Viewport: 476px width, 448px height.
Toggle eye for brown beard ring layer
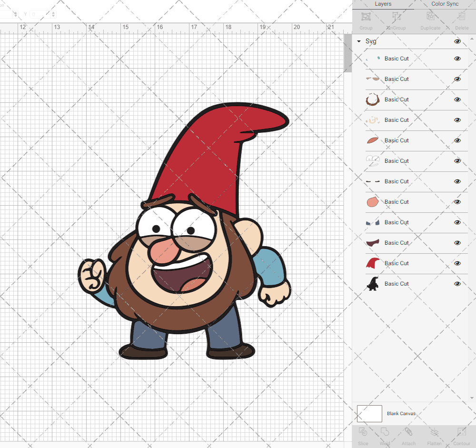[x=457, y=100]
